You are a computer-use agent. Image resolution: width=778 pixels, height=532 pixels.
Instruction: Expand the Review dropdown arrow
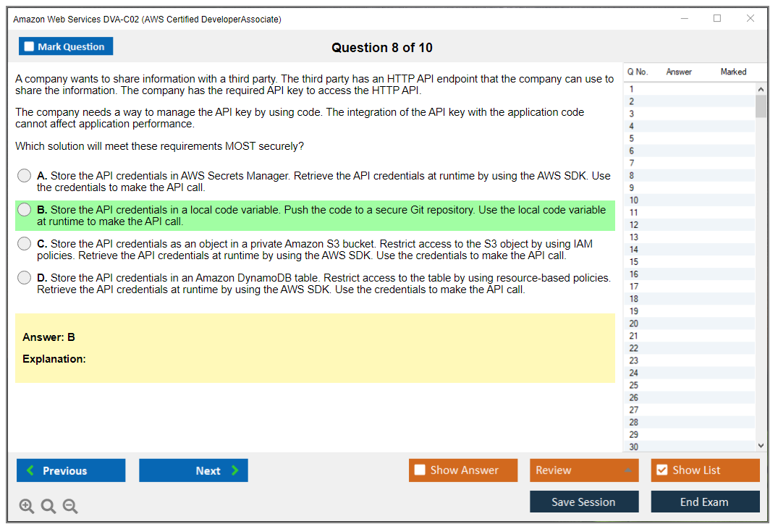click(x=627, y=470)
